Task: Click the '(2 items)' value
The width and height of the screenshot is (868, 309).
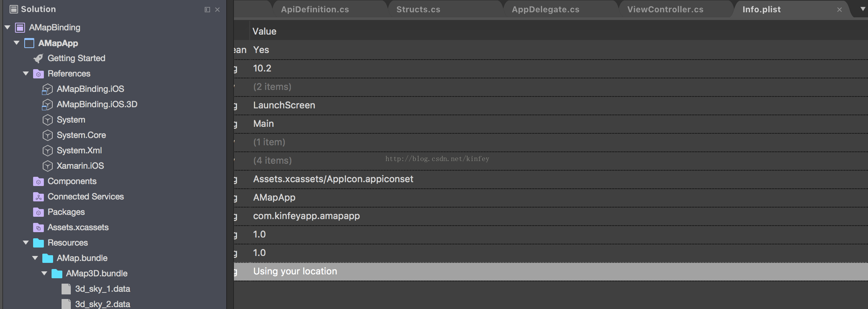Action: [x=272, y=87]
